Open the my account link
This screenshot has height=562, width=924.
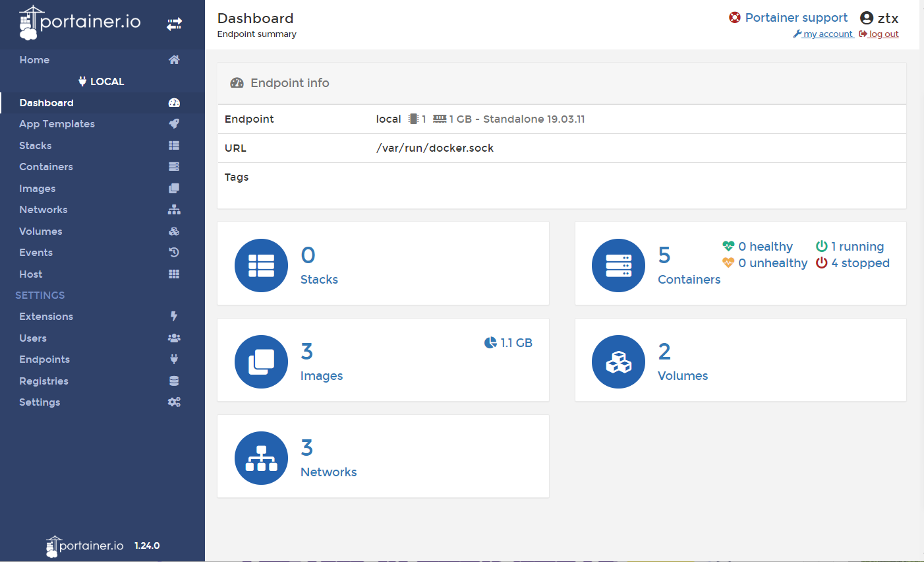point(824,34)
